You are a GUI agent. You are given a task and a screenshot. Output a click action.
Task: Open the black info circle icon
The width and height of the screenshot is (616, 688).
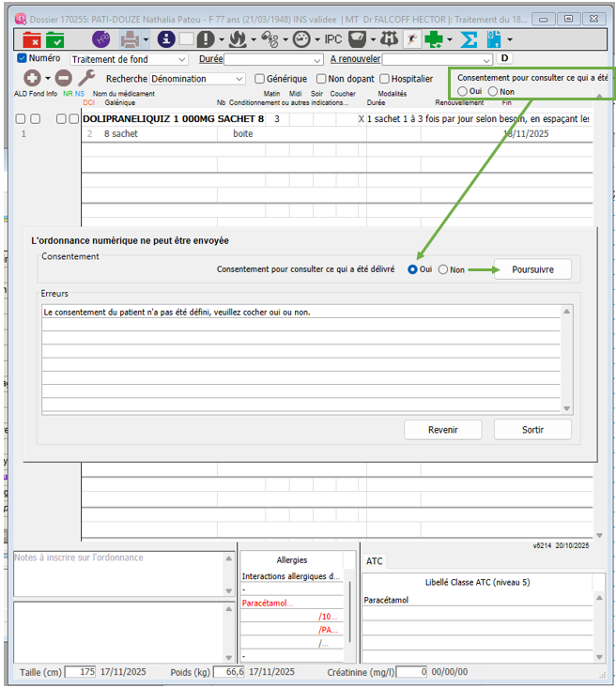[166, 39]
